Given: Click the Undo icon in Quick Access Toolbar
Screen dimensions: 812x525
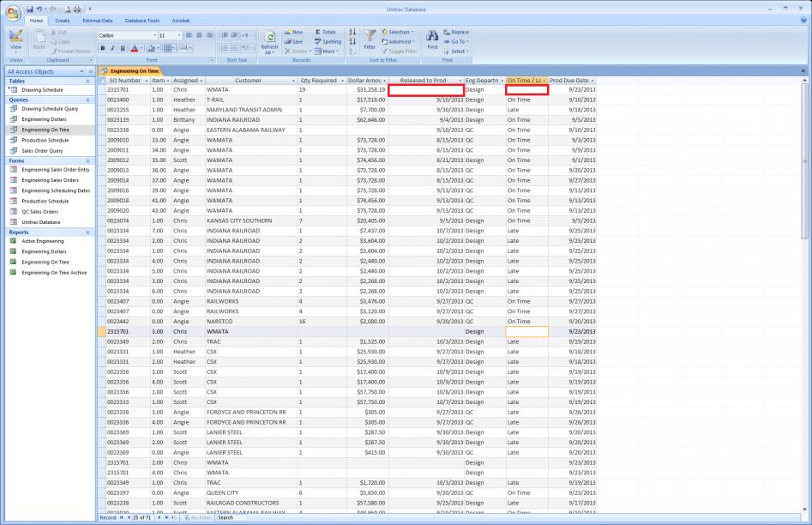Looking at the screenshot, I should pyautogui.click(x=39, y=9).
